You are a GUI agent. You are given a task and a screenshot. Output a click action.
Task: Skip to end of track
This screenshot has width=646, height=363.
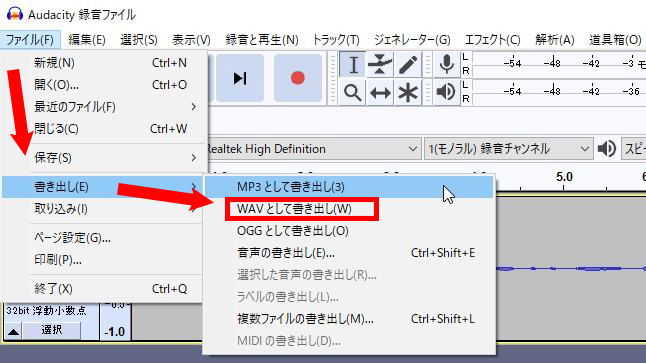[x=240, y=78]
